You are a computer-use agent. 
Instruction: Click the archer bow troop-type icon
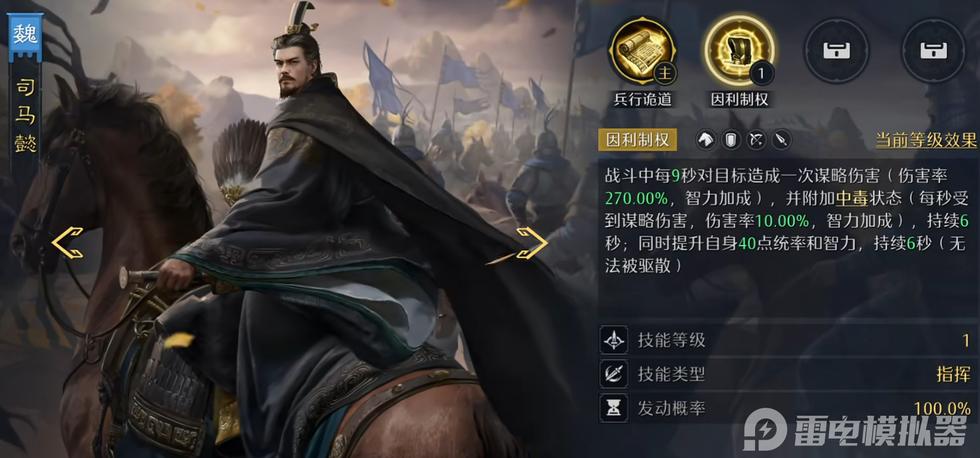(x=756, y=140)
